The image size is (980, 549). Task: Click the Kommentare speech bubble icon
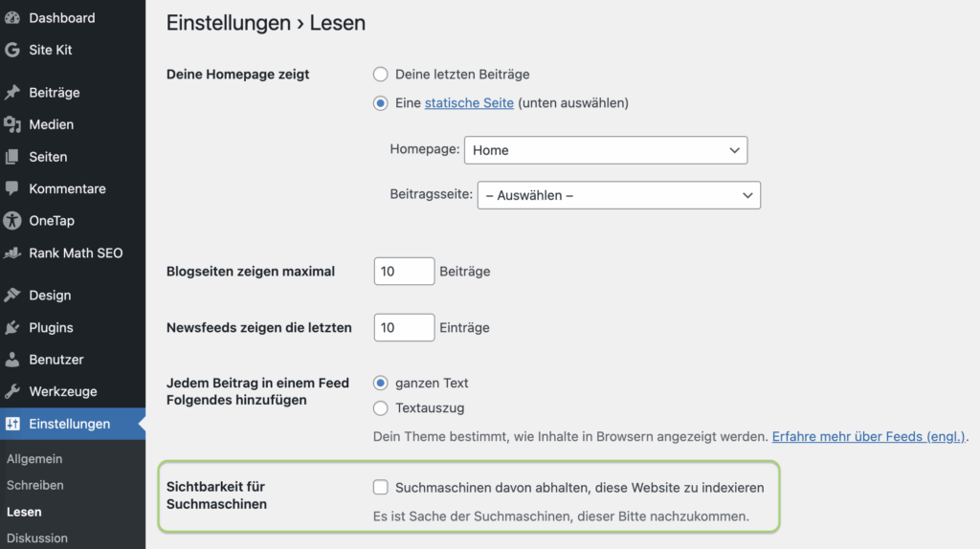point(12,188)
